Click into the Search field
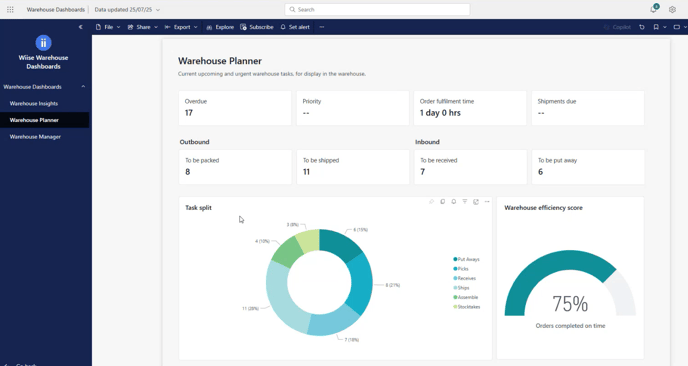The width and height of the screenshot is (688, 366). 377,9
